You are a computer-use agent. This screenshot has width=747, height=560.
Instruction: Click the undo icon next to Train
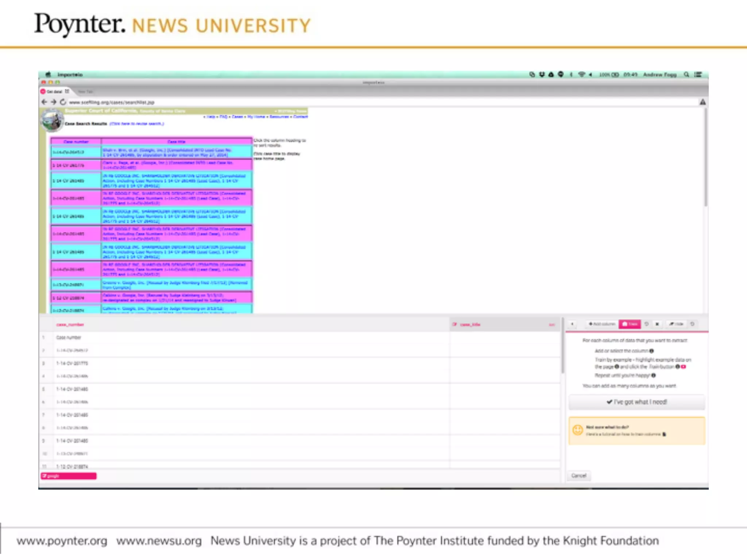(647, 324)
